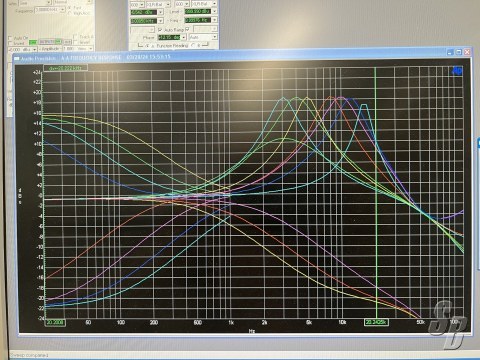Close the frequency response graph window
This screenshot has height=360, width=480.
click(467, 52)
